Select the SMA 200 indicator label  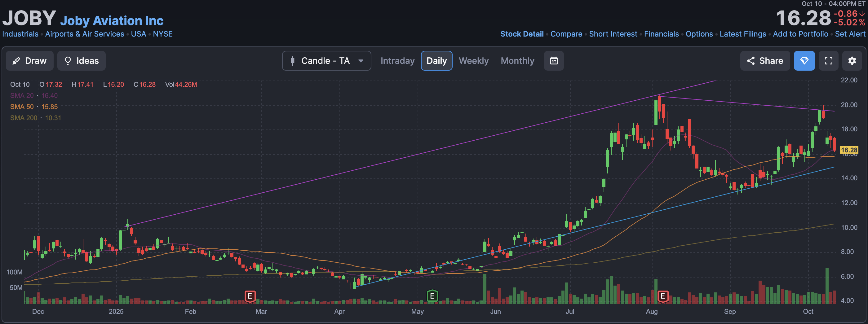(24, 118)
